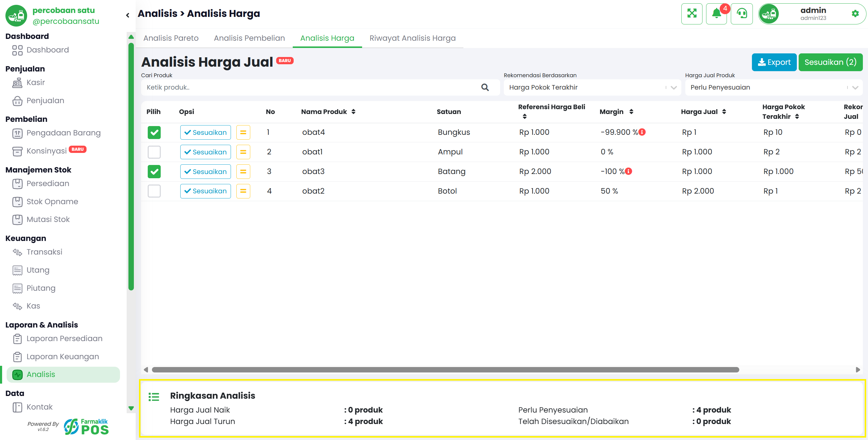868x440 pixels.
Task: Click the admin profile avatar
Action: click(x=769, y=14)
